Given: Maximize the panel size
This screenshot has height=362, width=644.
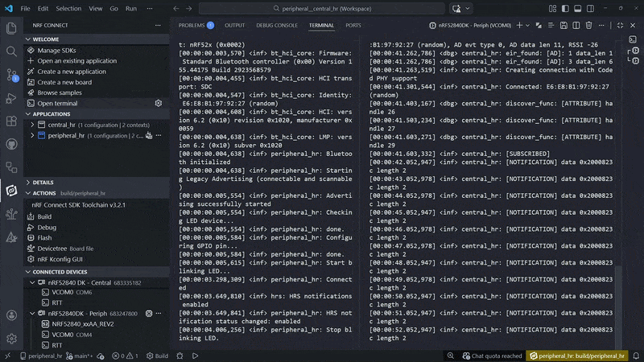Looking at the screenshot, I should click(x=620, y=26).
